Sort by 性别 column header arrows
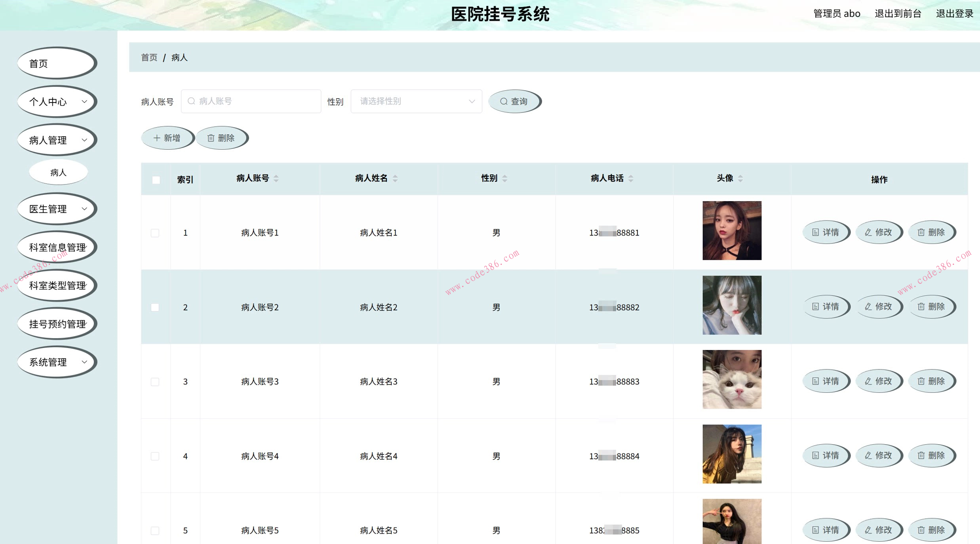The width and height of the screenshot is (980, 544). [x=504, y=179]
